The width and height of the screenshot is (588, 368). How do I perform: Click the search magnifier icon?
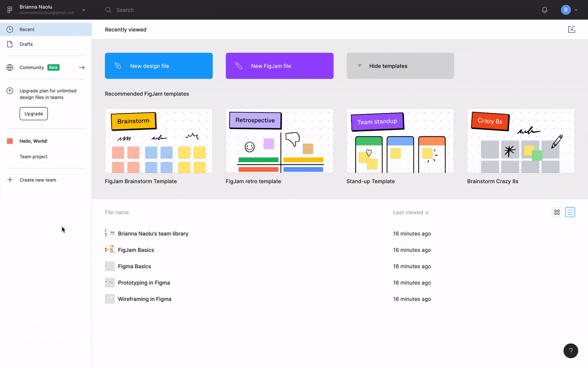(108, 10)
